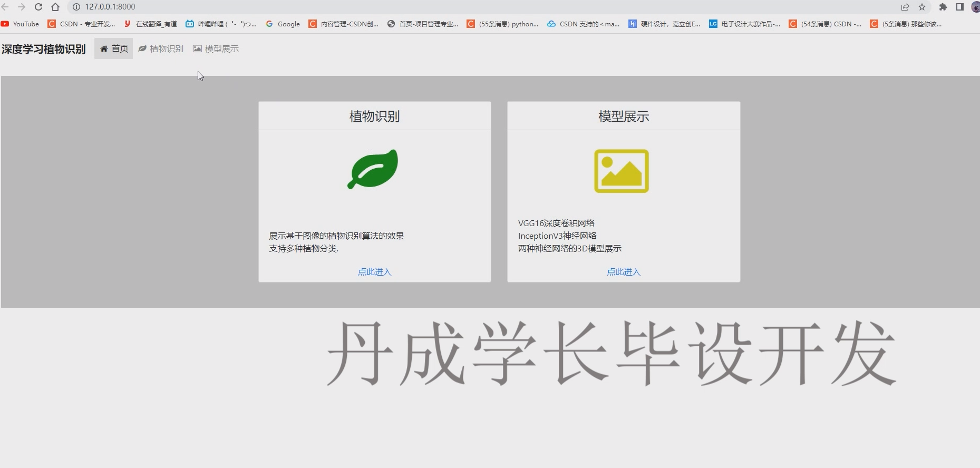Open the extensions puzzle icon
980x468 pixels.
943,7
